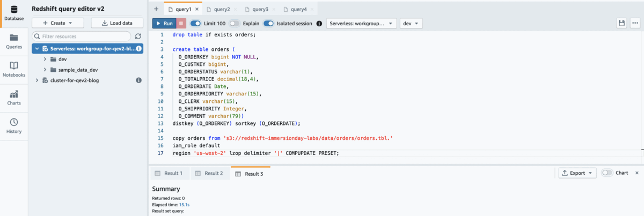This screenshot has width=644, height=216.
Task: Expand the dev database node
Action: [45, 59]
